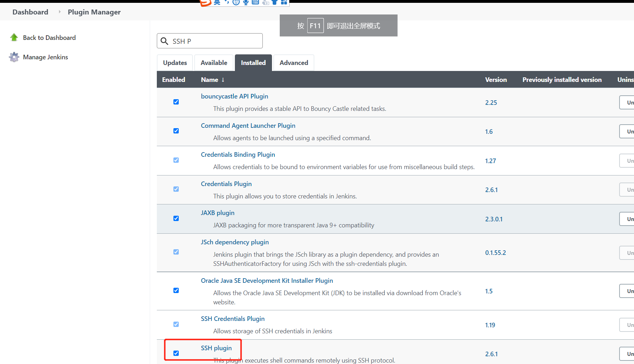Open the SSH Credentials Plugin link
The width and height of the screenshot is (634, 364).
[232, 318]
